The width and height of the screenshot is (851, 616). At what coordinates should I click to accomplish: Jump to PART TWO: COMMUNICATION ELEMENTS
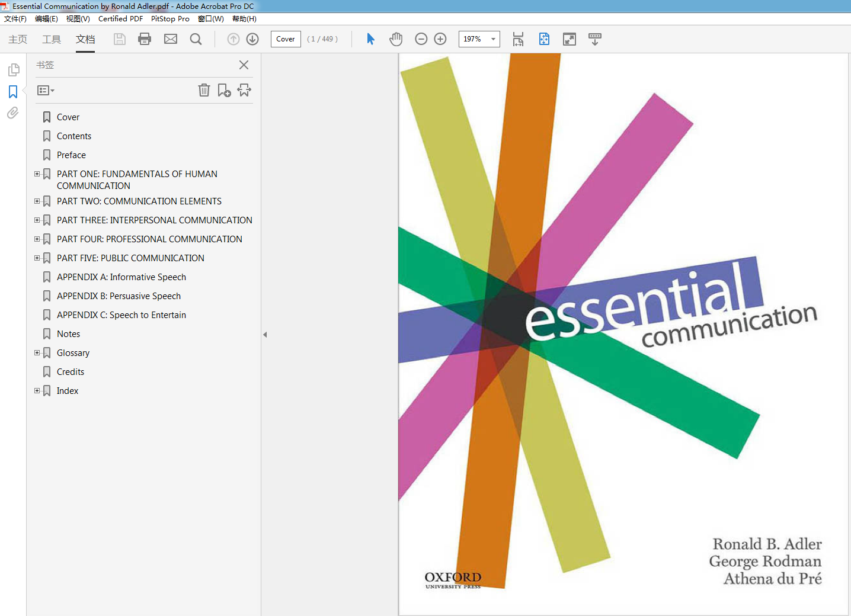(139, 201)
